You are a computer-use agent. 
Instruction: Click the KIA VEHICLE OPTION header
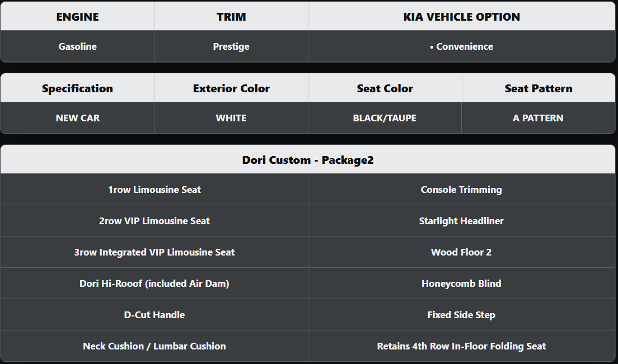click(462, 17)
